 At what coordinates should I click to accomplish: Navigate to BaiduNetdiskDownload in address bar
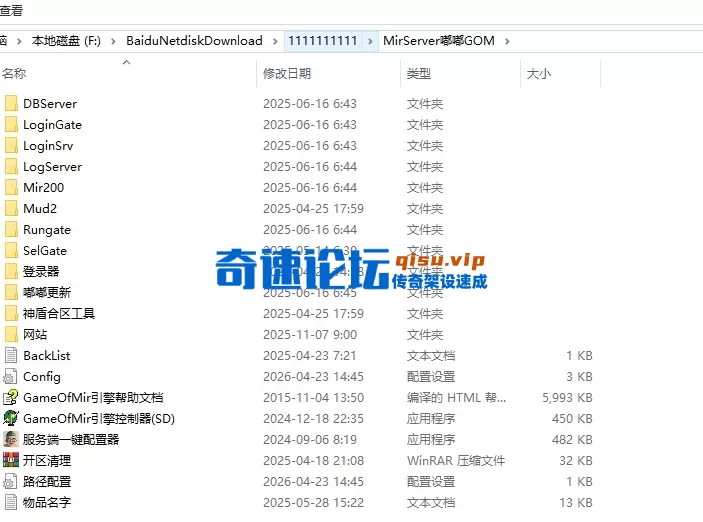pos(194,41)
